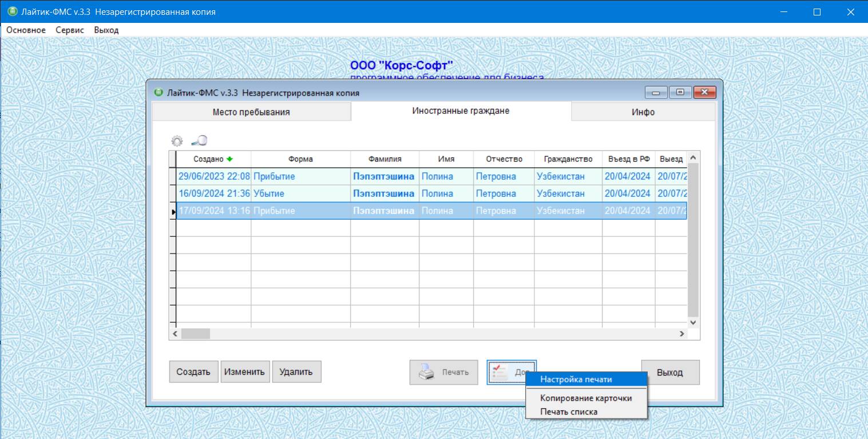Click the gear settings icon above the table

(x=177, y=141)
